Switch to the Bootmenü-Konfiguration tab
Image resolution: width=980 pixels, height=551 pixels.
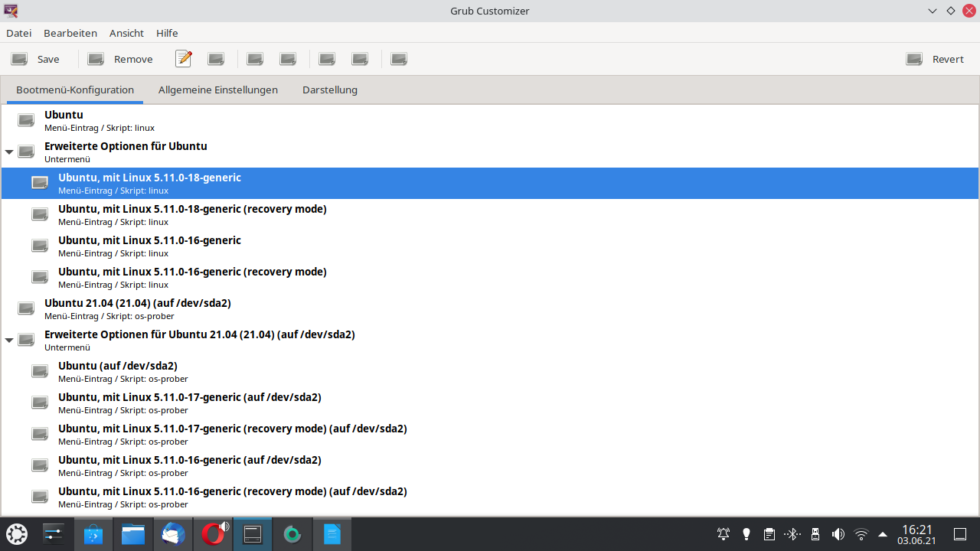[x=75, y=90]
